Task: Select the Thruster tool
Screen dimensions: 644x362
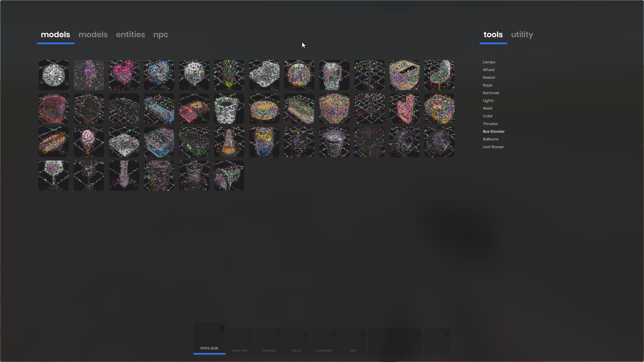Action: pos(490,124)
